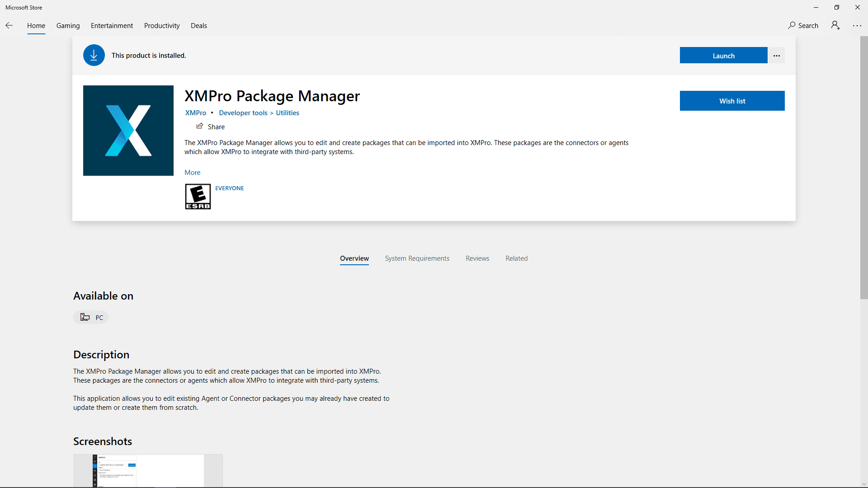Click the Search magnifier icon

coord(792,25)
